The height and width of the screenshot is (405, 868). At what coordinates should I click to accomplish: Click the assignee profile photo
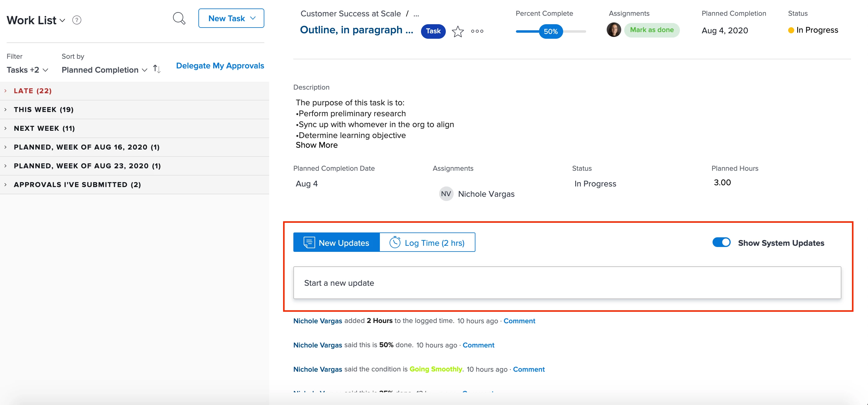[614, 30]
